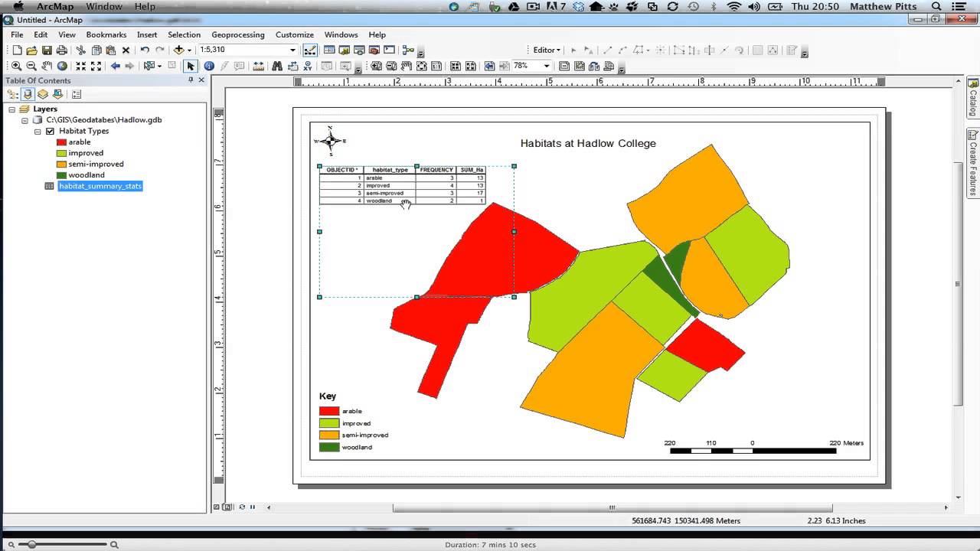Print the map layout
Image resolution: width=980 pixels, height=551 pixels.
62,51
